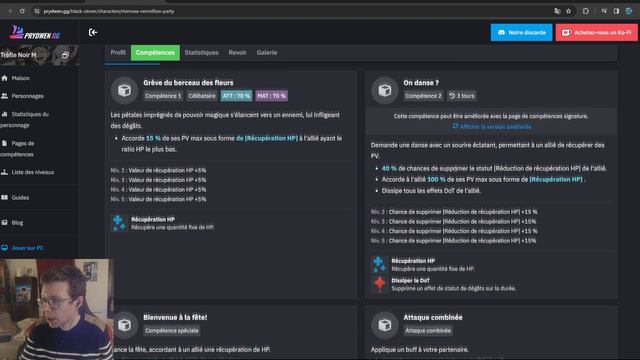Open the browser translate icon
The width and height of the screenshot is (640, 360).
point(557,11)
